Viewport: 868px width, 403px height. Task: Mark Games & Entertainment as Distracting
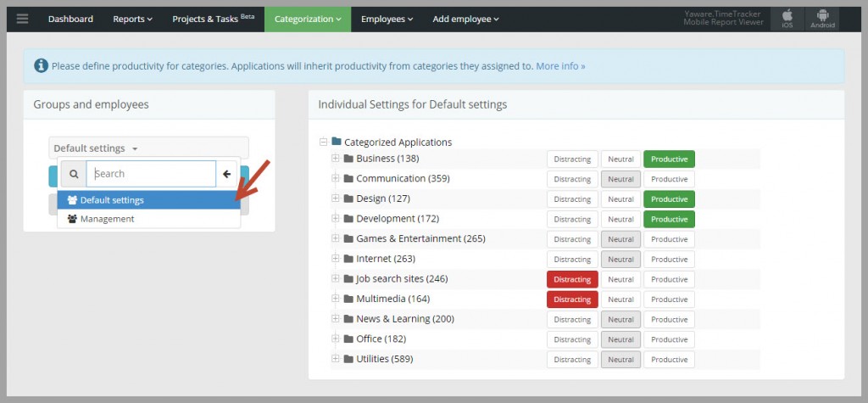pyautogui.click(x=572, y=239)
